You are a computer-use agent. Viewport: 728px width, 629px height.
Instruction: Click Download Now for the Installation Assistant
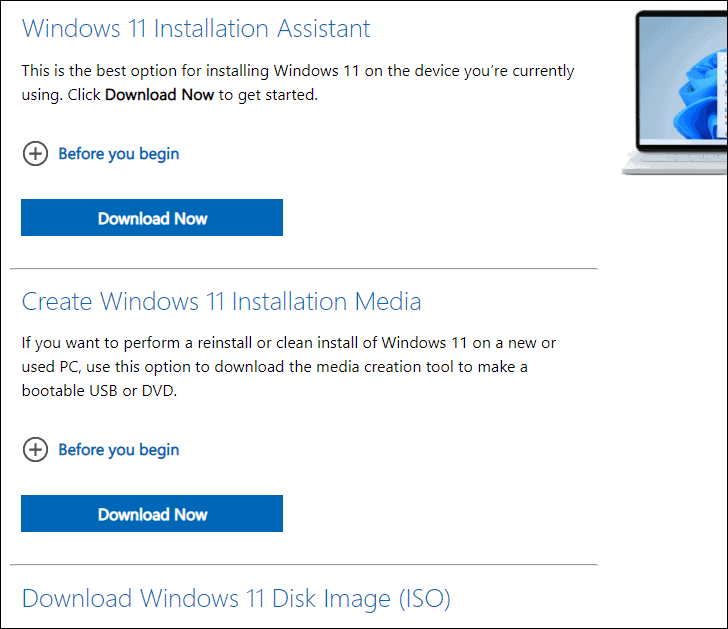(x=152, y=218)
